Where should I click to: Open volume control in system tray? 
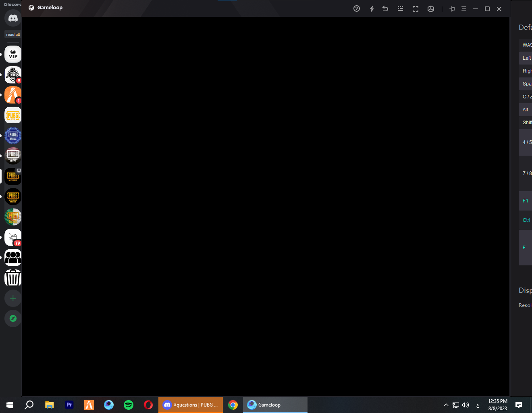[x=465, y=405]
